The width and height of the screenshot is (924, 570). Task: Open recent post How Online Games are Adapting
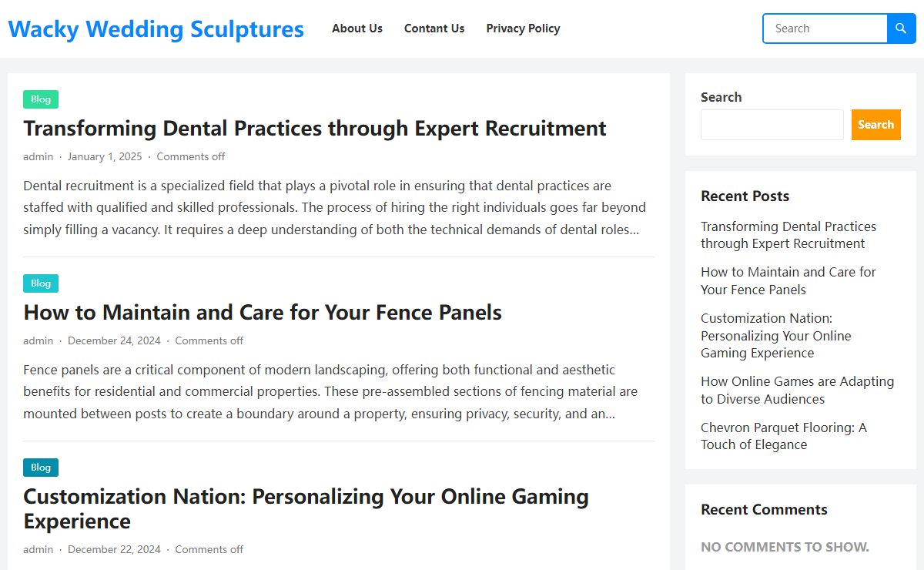(x=797, y=390)
